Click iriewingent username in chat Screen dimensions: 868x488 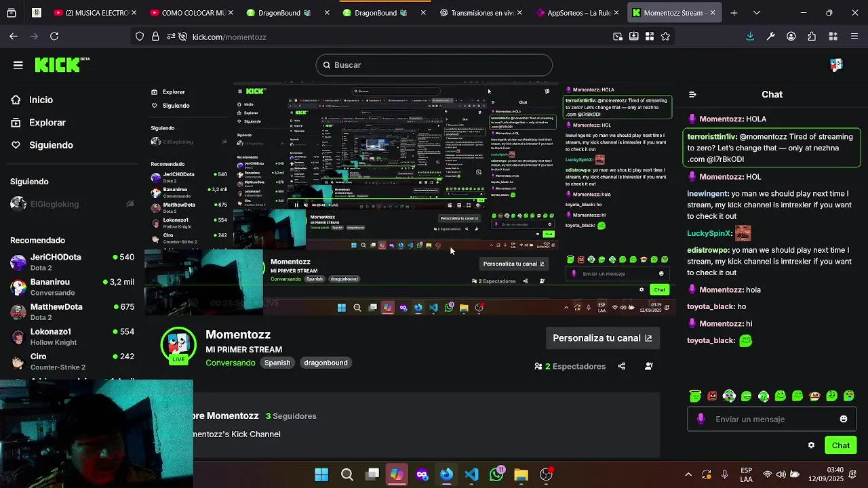(707, 194)
